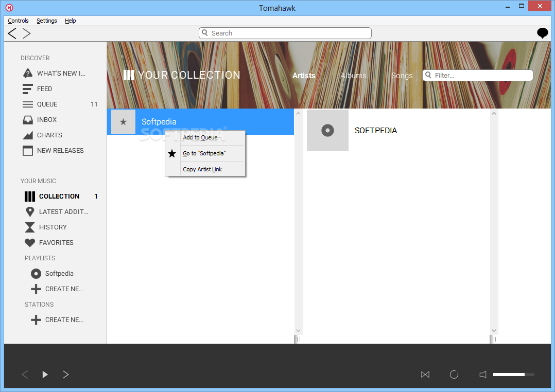Choose Copy Artist Link menu entry

pyautogui.click(x=202, y=169)
